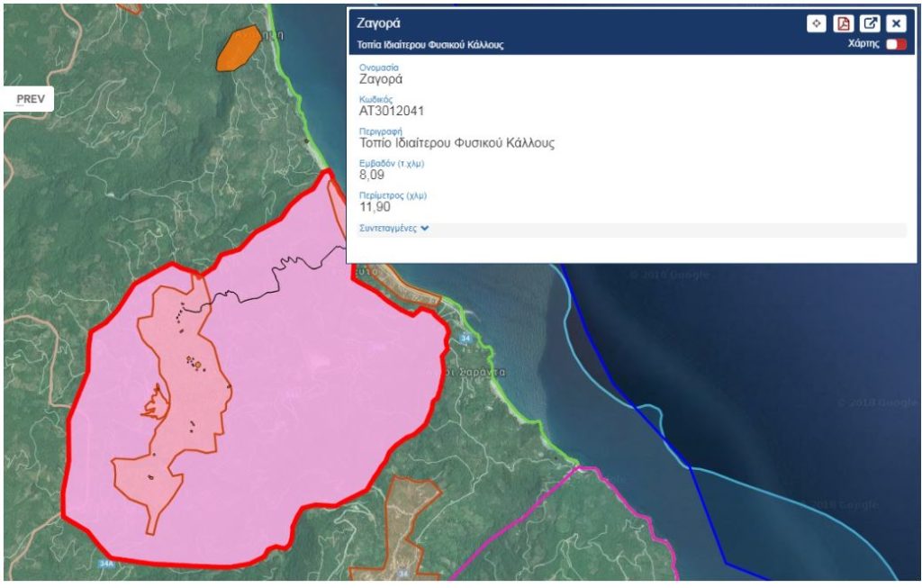
Task: Click the orange polygon at top of map
Action: click(x=239, y=48)
